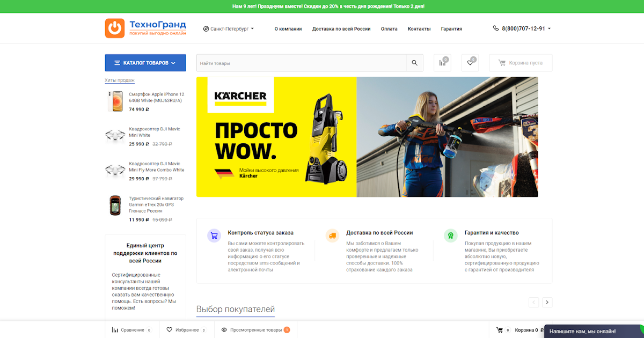
Task: Open Garmin eTrex 20x navigator thumbnail
Action: point(115,205)
